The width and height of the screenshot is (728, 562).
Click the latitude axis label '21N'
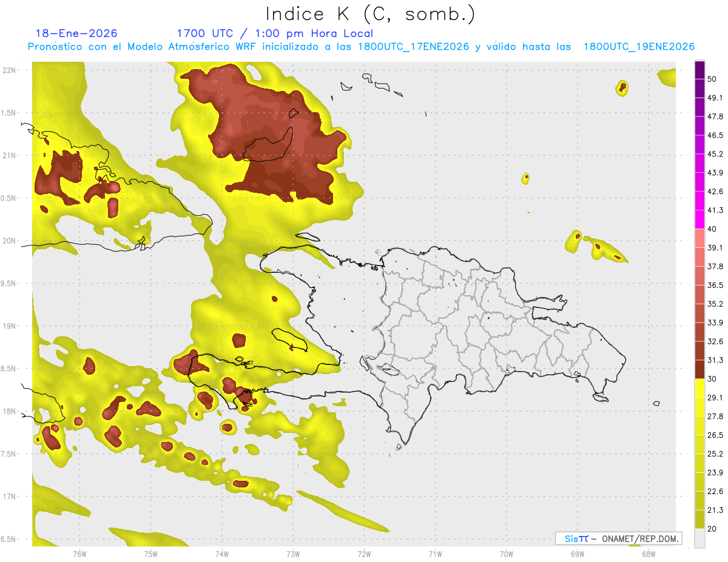point(10,155)
